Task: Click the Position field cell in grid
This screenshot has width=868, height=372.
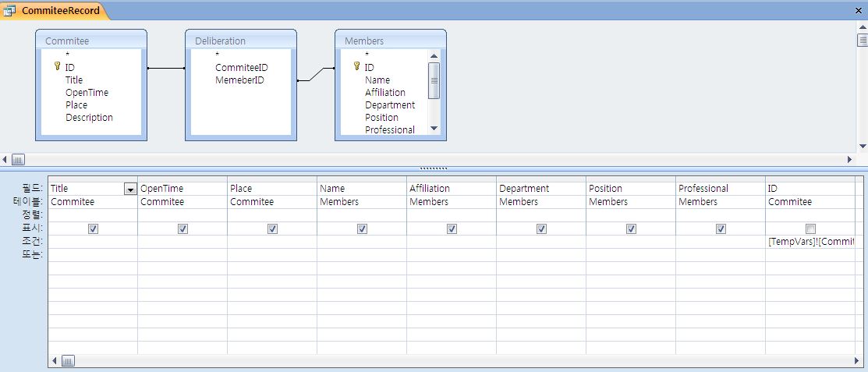Action: click(x=631, y=189)
